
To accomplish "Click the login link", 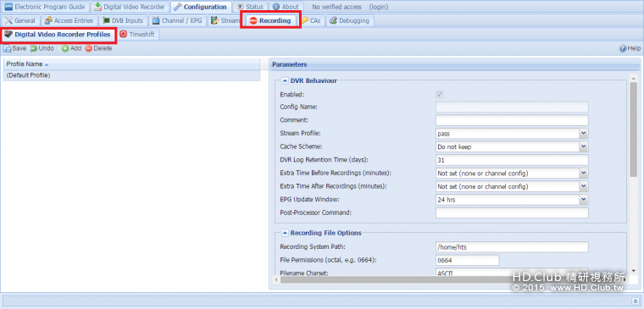I will click(378, 7).
